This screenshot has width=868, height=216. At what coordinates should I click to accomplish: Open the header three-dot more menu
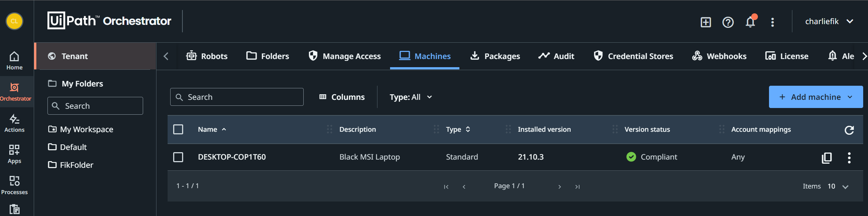772,22
